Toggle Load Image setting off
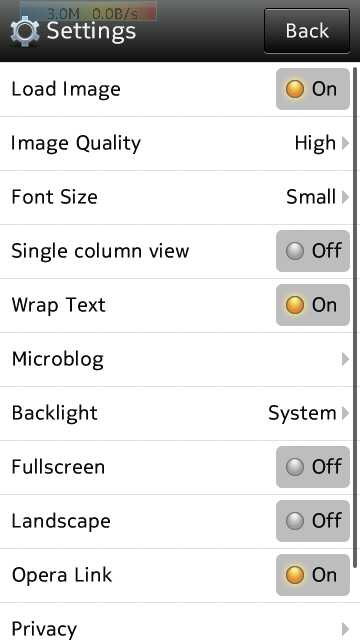The width and height of the screenshot is (360, 640). (x=313, y=89)
